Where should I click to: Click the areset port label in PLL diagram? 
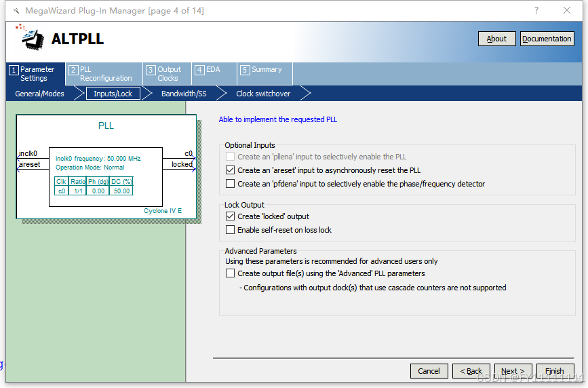(30, 164)
